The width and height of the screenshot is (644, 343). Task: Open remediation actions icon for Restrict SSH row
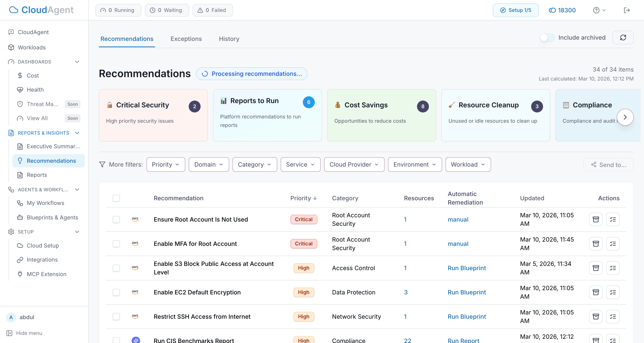[x=613, y=316]
